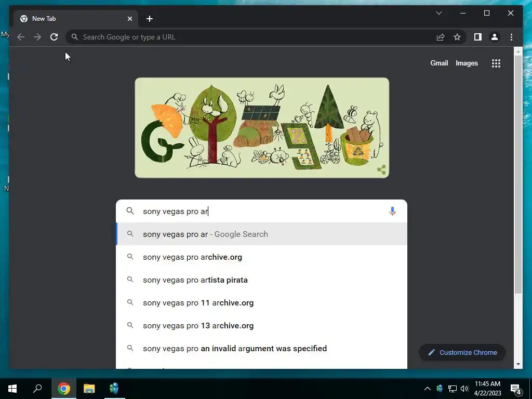
Task: Click the page vertical scrollbar thumb
Action: tap(518, 175)
